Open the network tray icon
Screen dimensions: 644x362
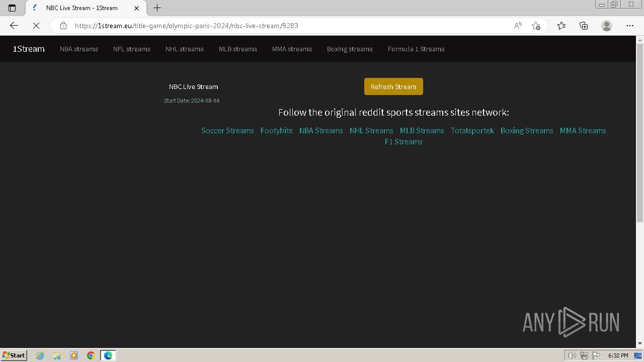[584, 355]
